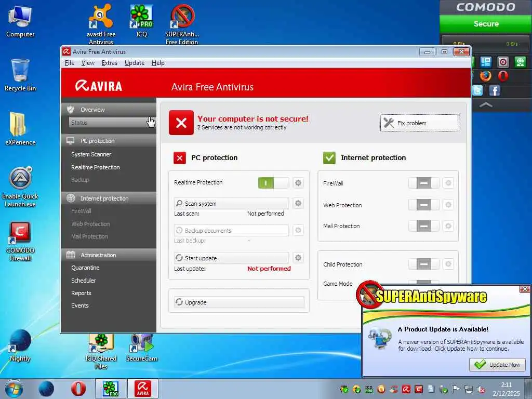Open Reports in the sidebar
The image size is (532, 399).
[81, 293]
